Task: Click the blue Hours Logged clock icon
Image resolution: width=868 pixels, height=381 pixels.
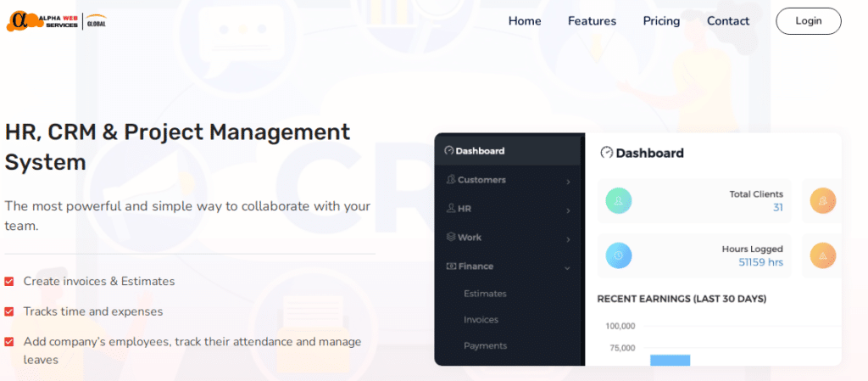Action: pos(619,255)
